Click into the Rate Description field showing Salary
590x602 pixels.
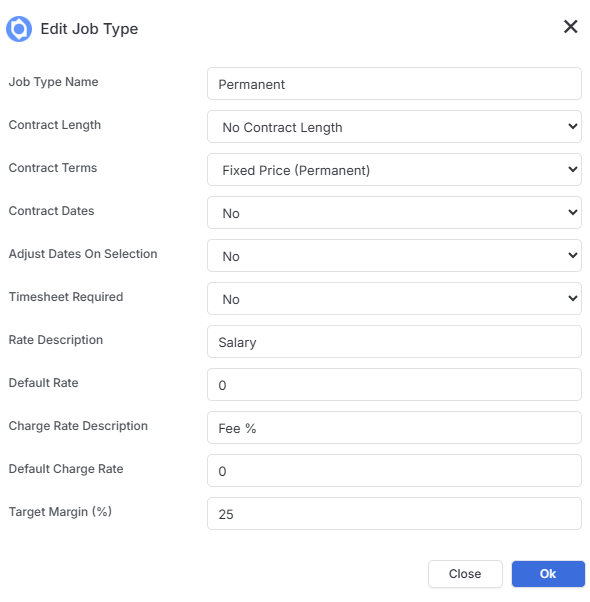tap(394, 342)
